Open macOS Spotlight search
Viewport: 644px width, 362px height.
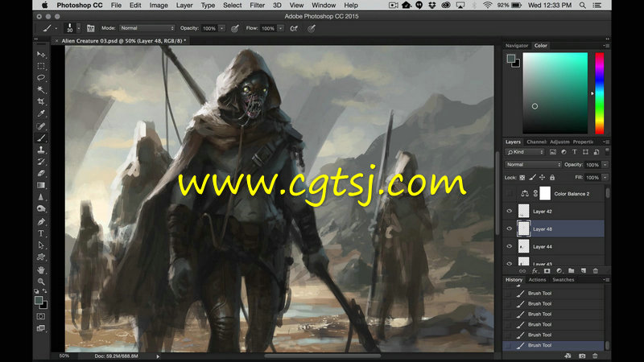582,6
